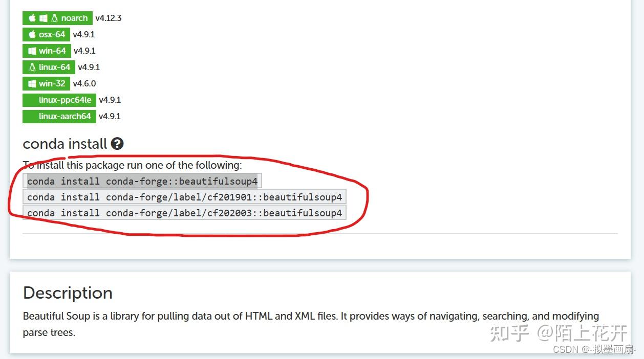644x359 pixels.
Task: Click the Apple icon on the osx-64 badge
Action: pyautogui.click(x=33, y=34)
